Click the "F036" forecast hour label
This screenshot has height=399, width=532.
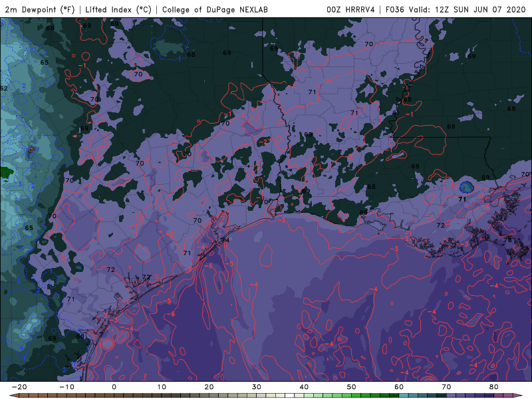coord(394,9)
